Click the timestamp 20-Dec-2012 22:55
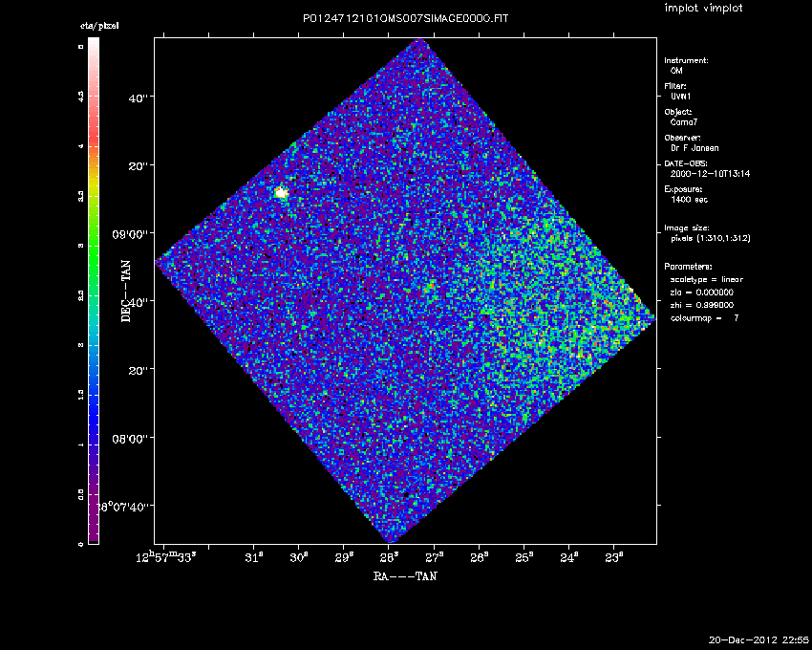 pyautogui.click(x=759, y=639)
